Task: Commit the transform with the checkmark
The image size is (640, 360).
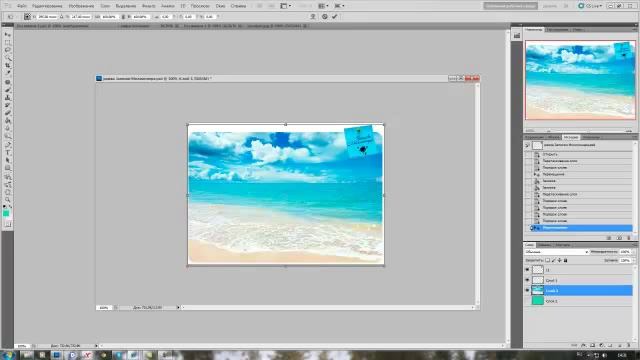Action: point(335,17)
